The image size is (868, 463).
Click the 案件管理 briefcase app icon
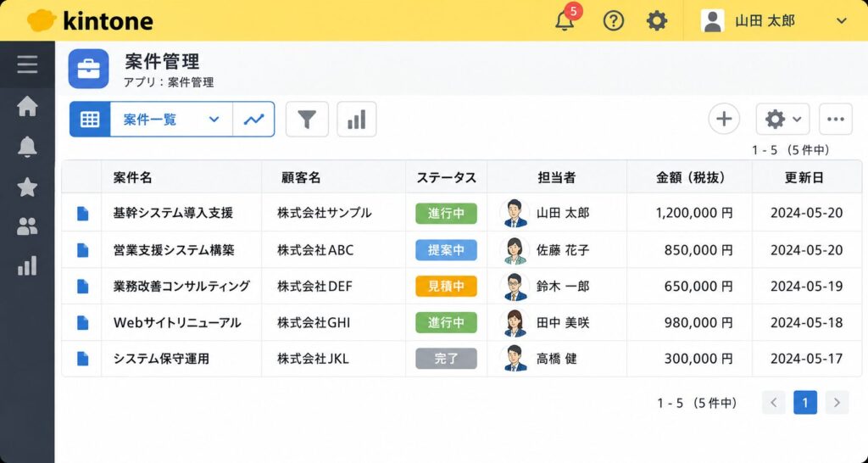88,69
